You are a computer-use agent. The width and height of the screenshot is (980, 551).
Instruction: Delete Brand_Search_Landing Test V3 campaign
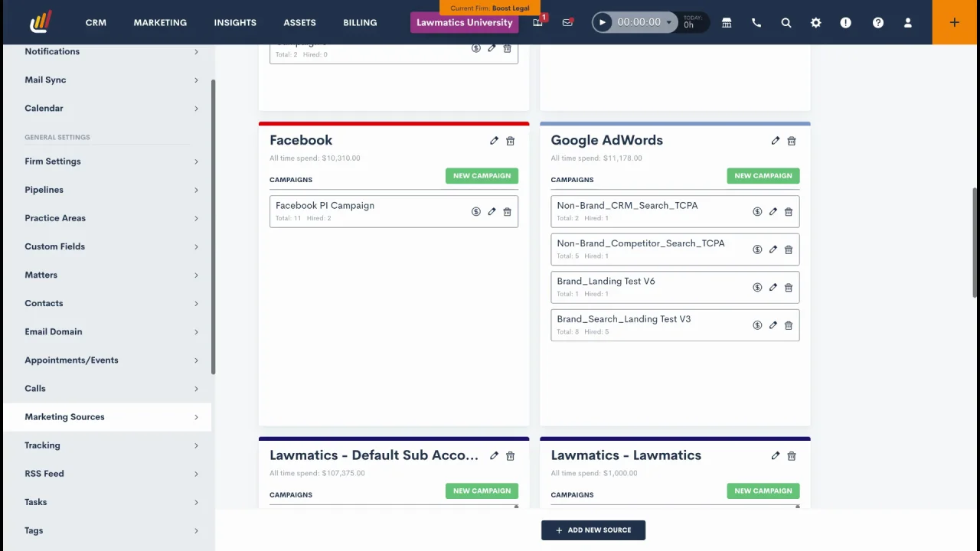(x=789, y=325)
